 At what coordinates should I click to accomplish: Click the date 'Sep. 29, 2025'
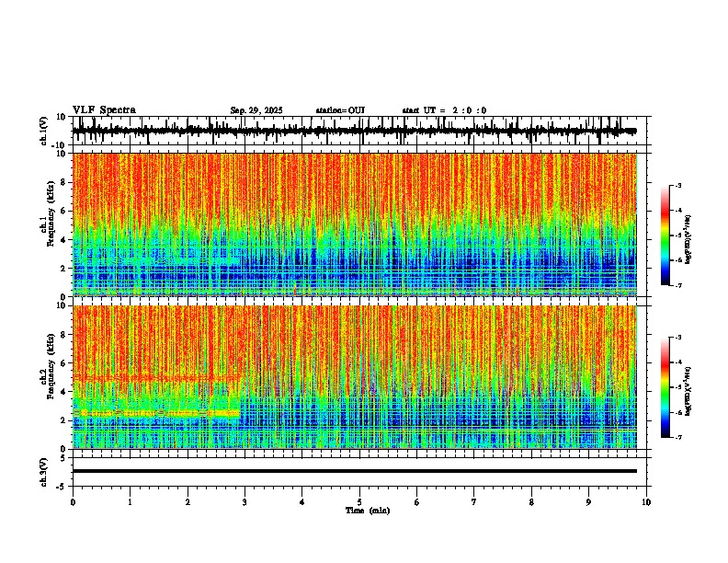pos(256,110)
